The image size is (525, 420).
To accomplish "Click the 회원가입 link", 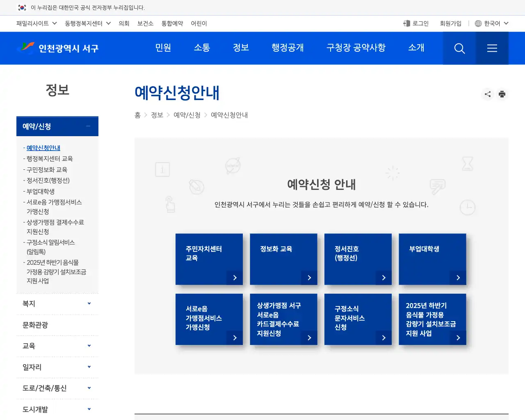I will 450,23.
